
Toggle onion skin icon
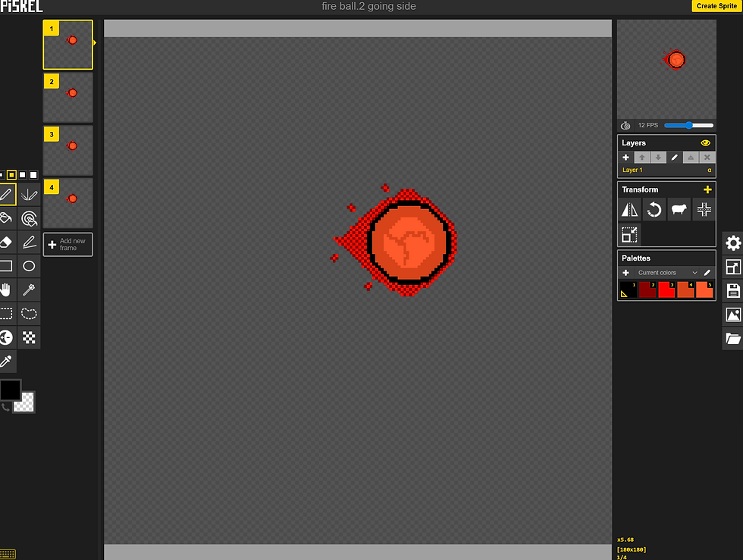(x=625, y=125)
